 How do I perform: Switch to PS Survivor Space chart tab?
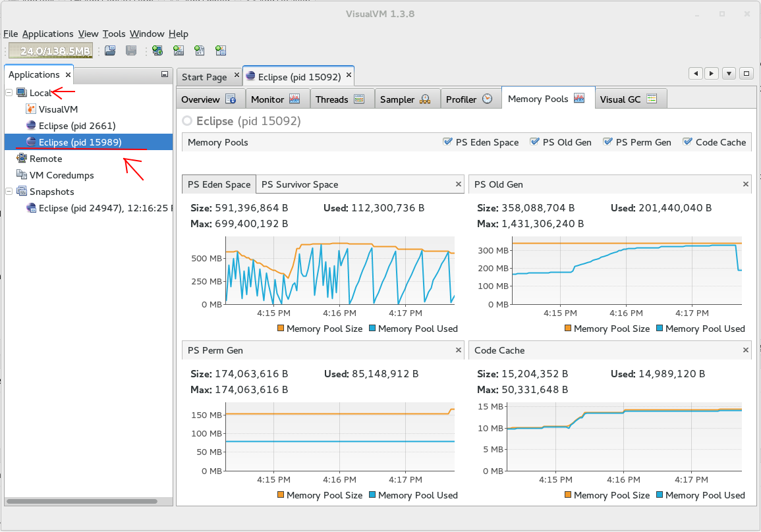(299, 184)
